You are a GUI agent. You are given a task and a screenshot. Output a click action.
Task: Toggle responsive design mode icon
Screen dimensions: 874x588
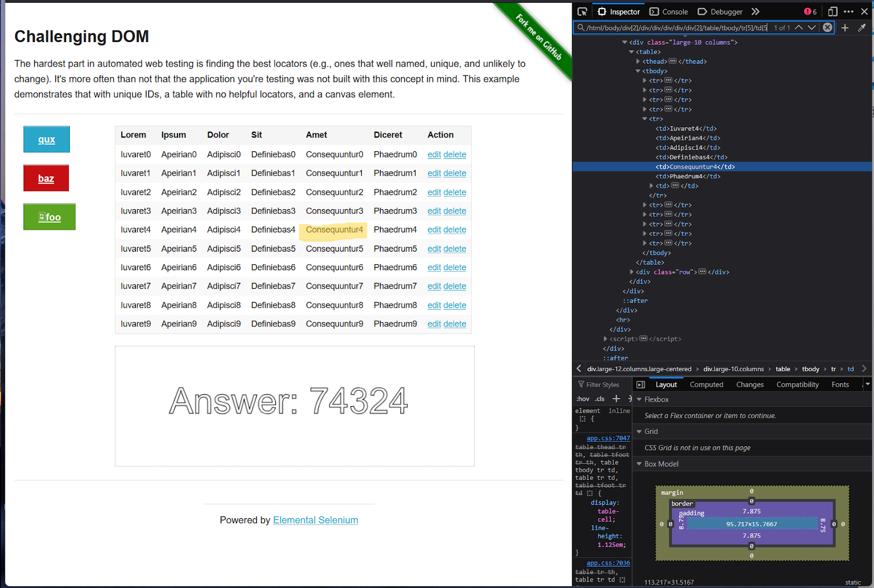pyautogui.click(x=832, y=11)
